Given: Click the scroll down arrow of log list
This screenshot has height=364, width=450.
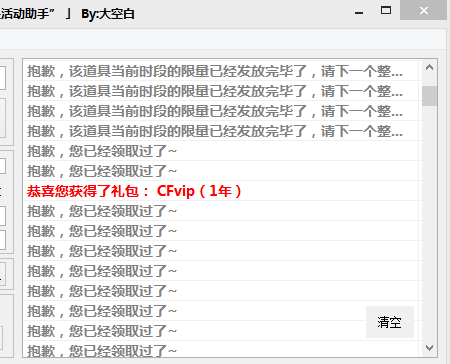Looking at the screenshot, I should 429,348.
